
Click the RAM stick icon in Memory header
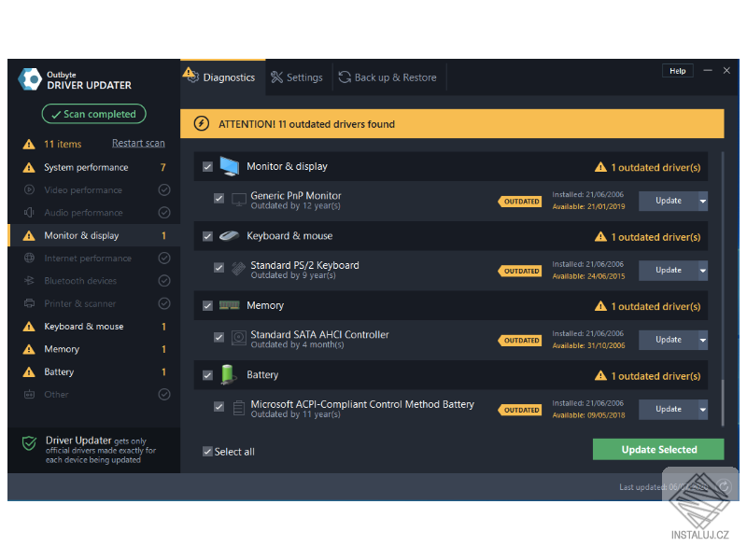click(x=229, y=305)
